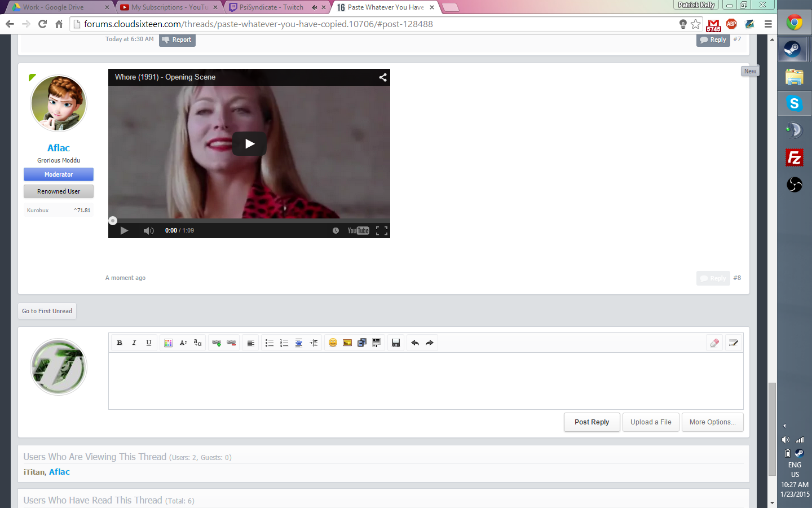Screen dimensions: 812x508
Task: Insert a link with chain-plus icon
Action: coord(217,343)
